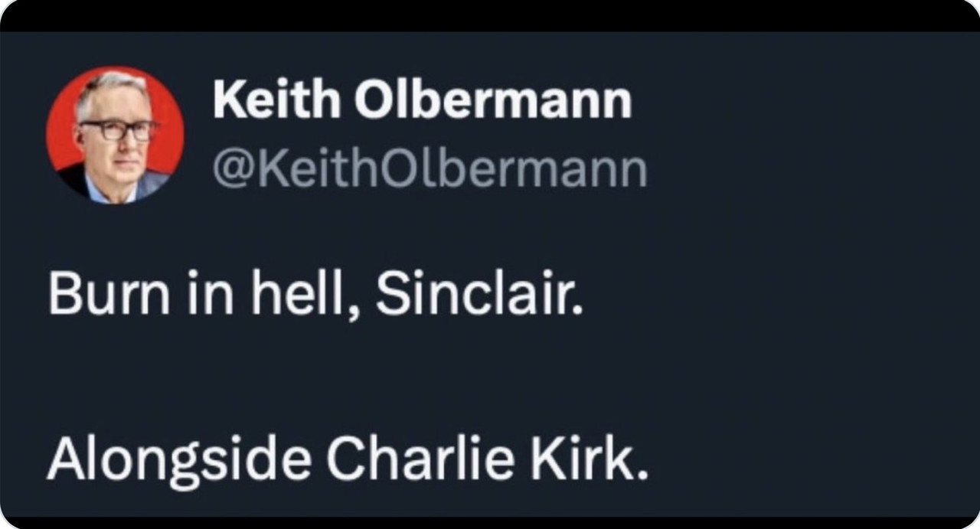Viewport: 980px width, 529px height.
Task: Open the circular profile avatar photo
Action: [x=115, y=135]
